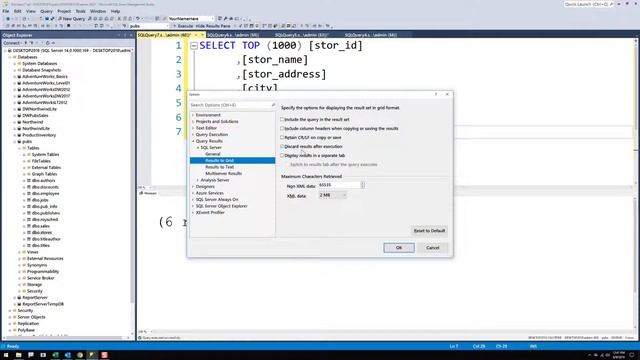Select SQL Server Always On option
The width and height of the screenshot is (640, 360).
click(217, 200)
